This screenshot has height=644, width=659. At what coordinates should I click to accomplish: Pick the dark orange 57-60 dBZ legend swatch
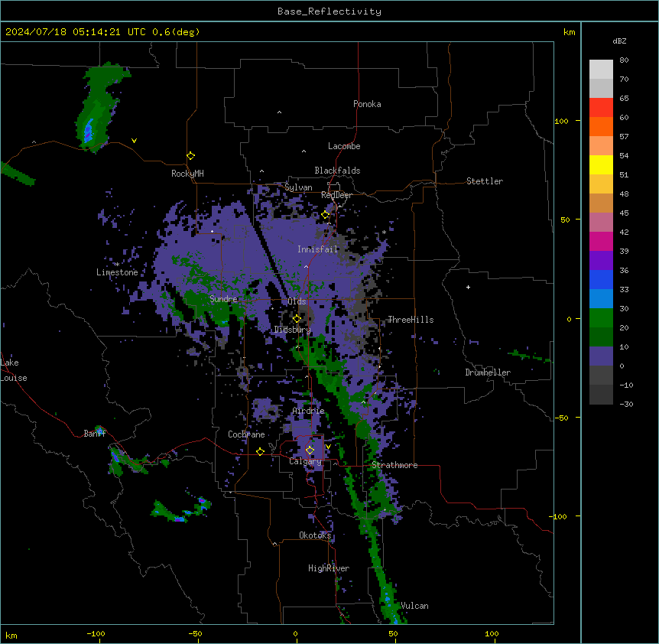click(601, 126)
